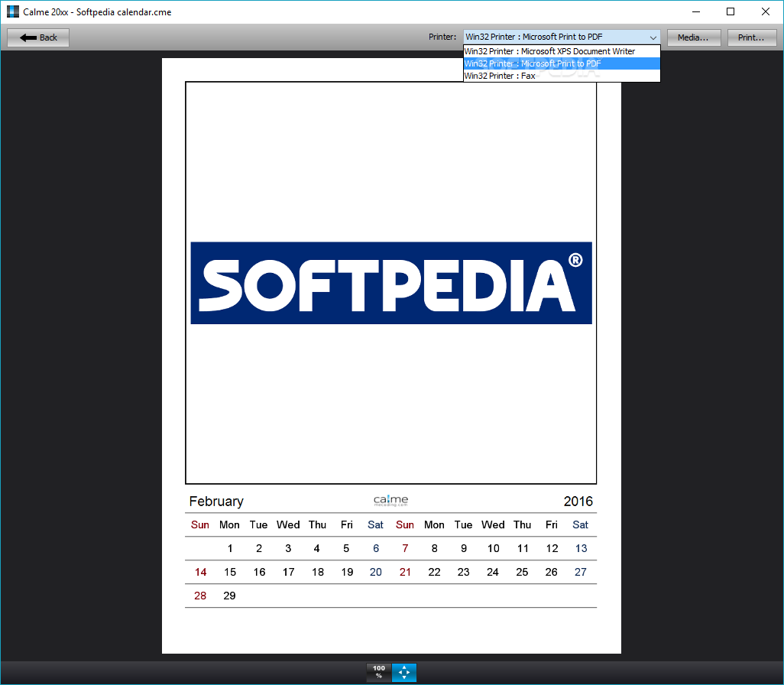Click the Calme app icon in title bar

point(12,11)
